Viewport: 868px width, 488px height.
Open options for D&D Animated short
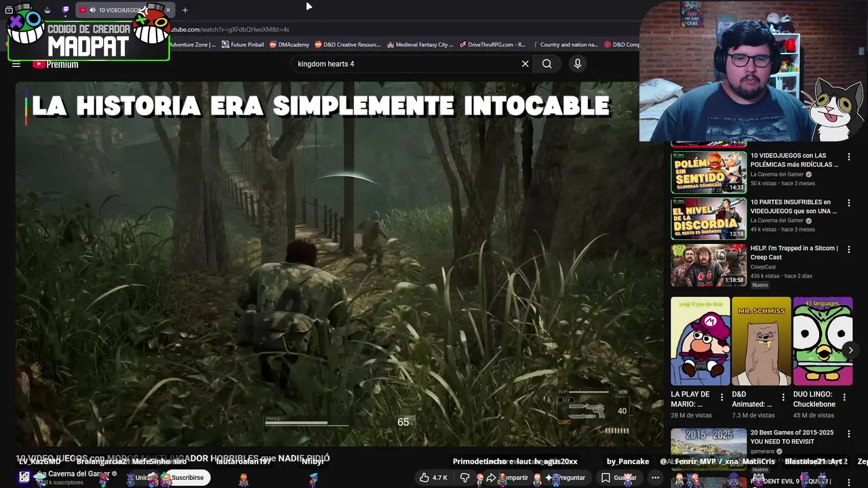(x=783, y=397)
